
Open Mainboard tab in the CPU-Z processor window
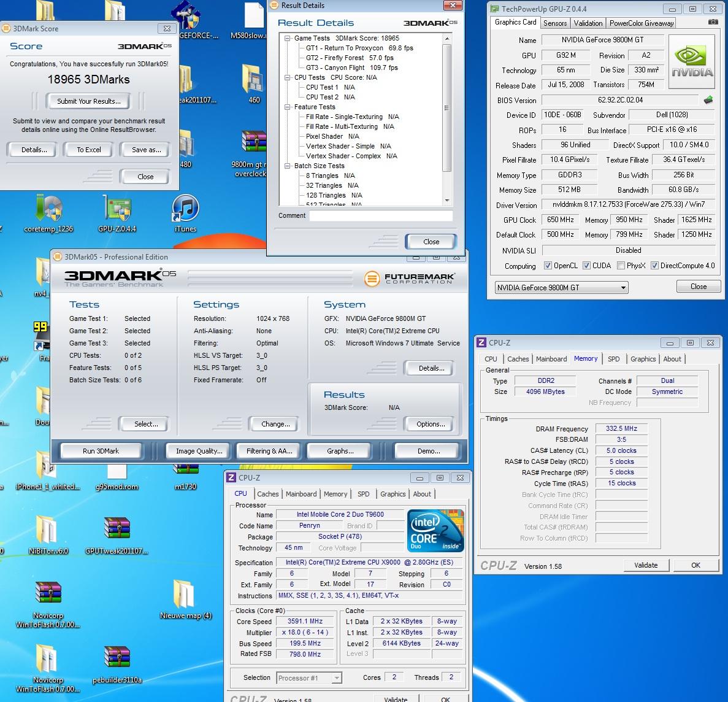click(x=301, y=495)
